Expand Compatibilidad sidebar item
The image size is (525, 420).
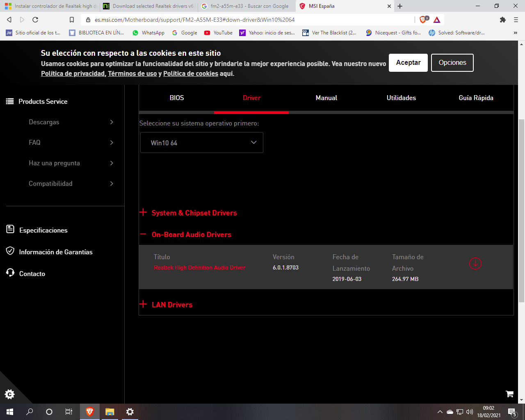71,184
